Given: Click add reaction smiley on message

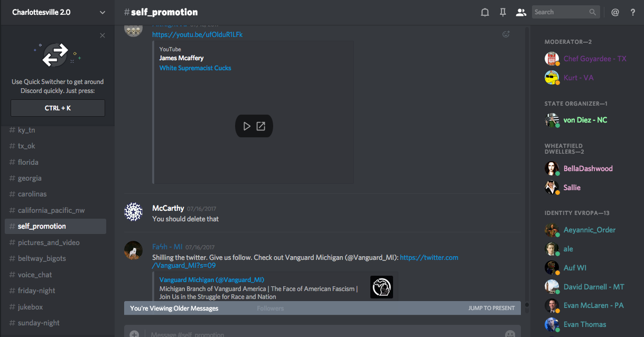Looking at the screenshot, I should coord(506,34).
